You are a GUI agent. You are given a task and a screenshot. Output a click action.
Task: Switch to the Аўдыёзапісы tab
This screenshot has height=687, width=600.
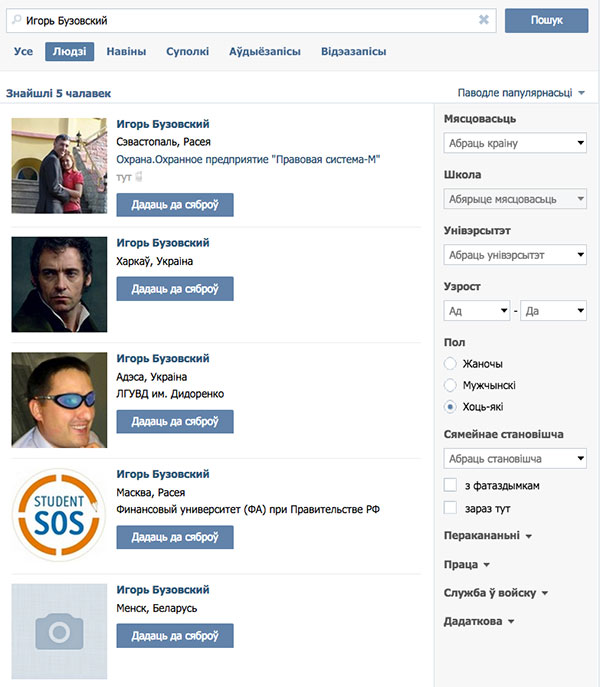pyautogui.click(x=265, y=51)
